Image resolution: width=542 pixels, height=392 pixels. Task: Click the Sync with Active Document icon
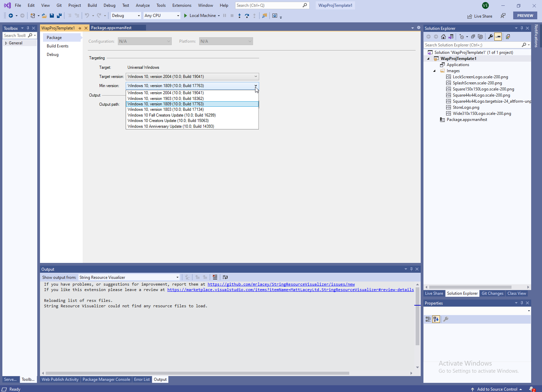click(508, 37)
